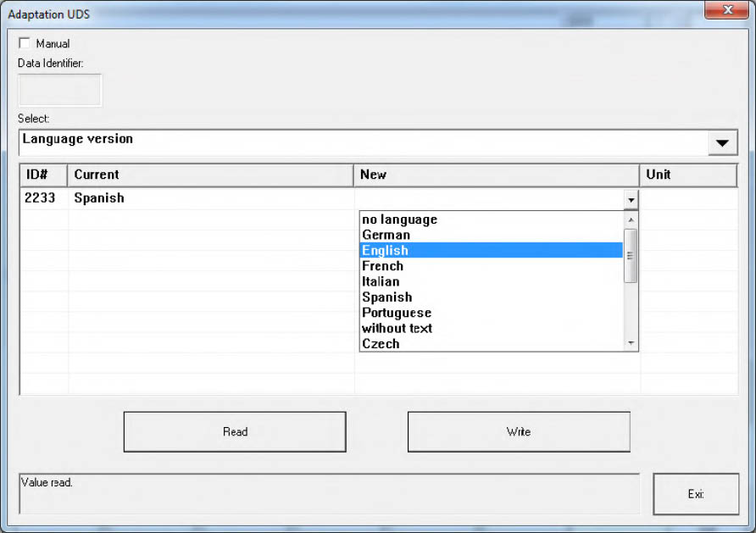
Task: Select the 'without text' option
Action: click(x=397, y=328)
